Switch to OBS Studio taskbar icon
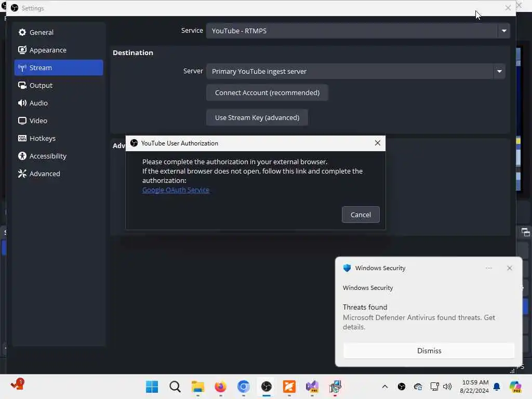This screenshot has width=532, height=399. [267, 387]
